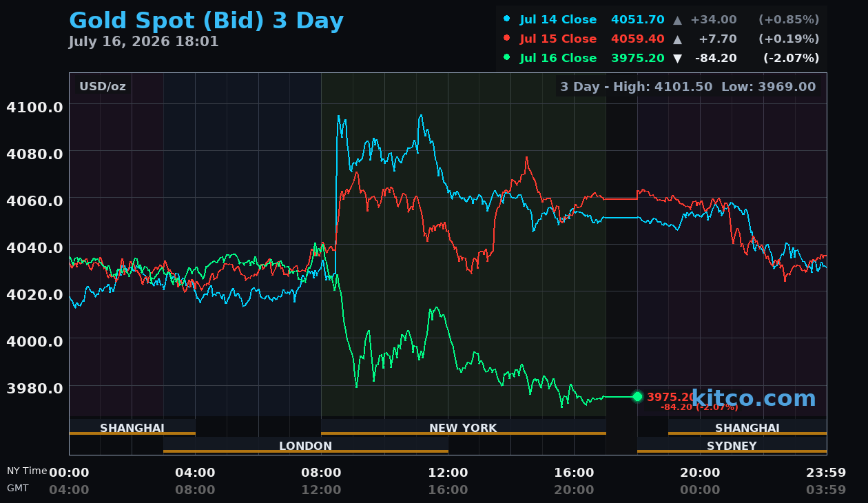Click the red 3975.20 current price label

(672, 397)
